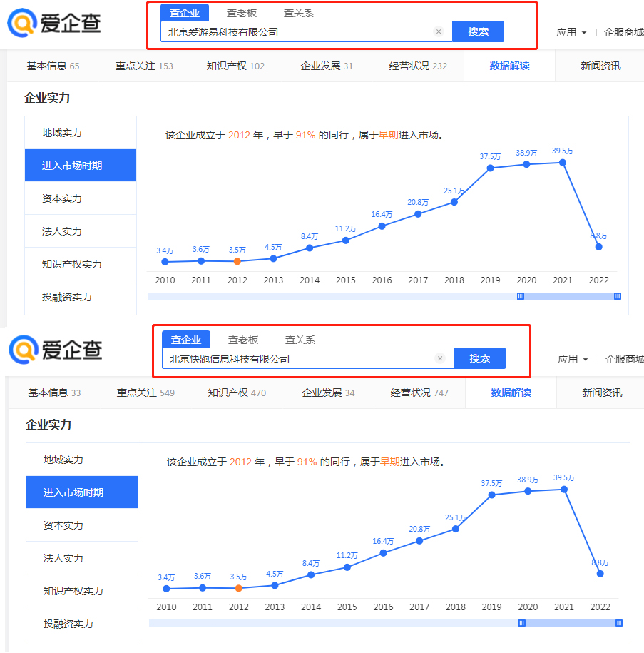Open 经营状况 747 tab
Viewport: 644px width, 653px height.
click(x=419, y=393)
